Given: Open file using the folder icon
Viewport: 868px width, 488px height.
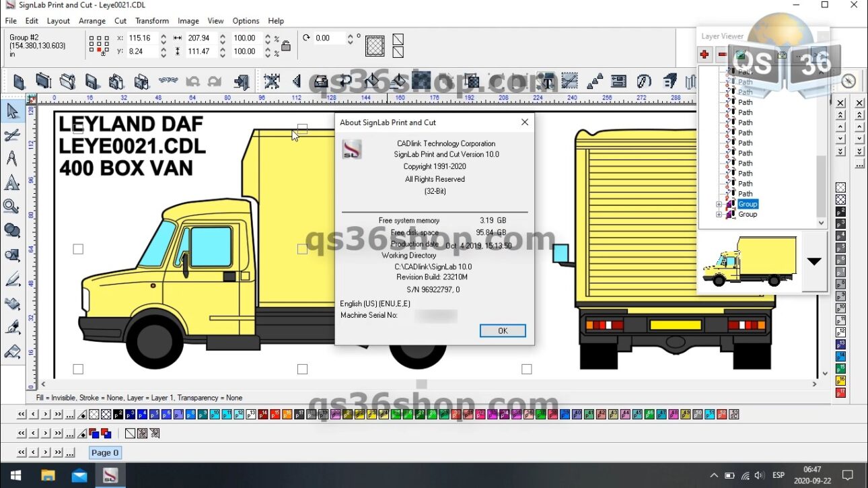Looking at the screenshot, I should pos(68,82).
